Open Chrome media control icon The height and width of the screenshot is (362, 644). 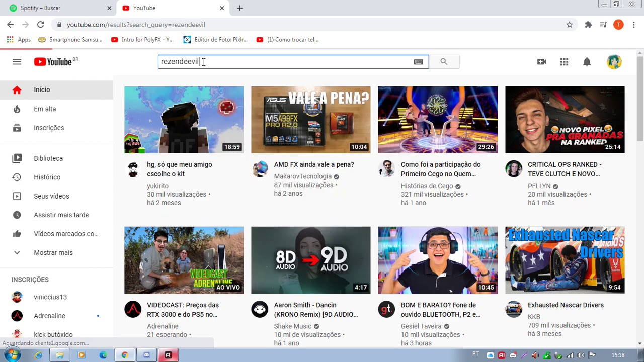point(603,25)
